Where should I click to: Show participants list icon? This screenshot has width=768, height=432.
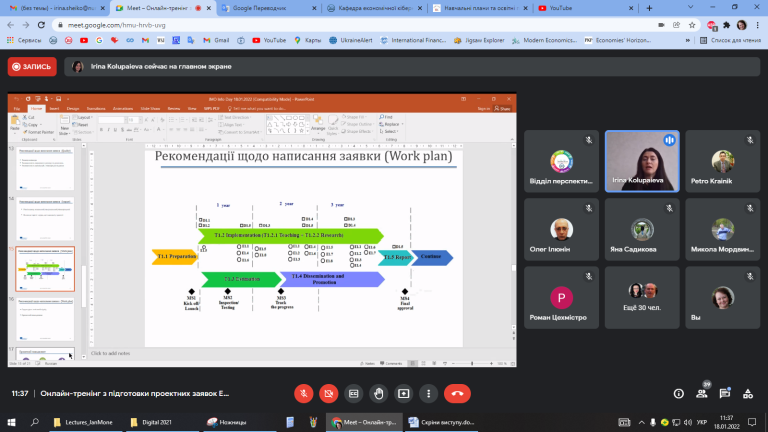click(702, 394)
